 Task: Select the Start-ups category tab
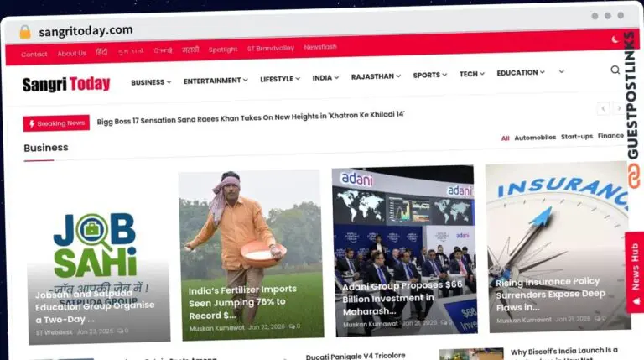576,136
